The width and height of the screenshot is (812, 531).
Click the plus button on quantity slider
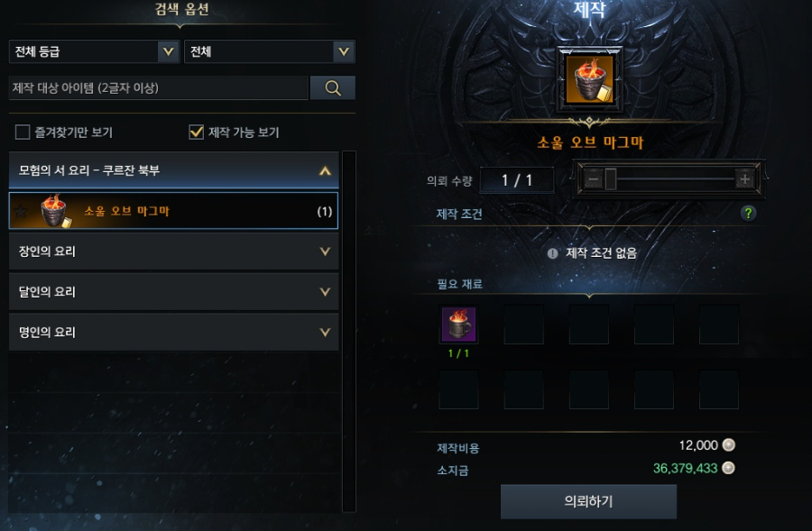click(x=744, y=179)
